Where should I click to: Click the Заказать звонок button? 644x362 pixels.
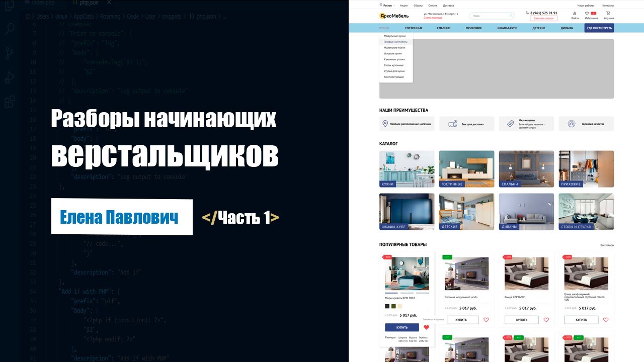click(543, 18)
